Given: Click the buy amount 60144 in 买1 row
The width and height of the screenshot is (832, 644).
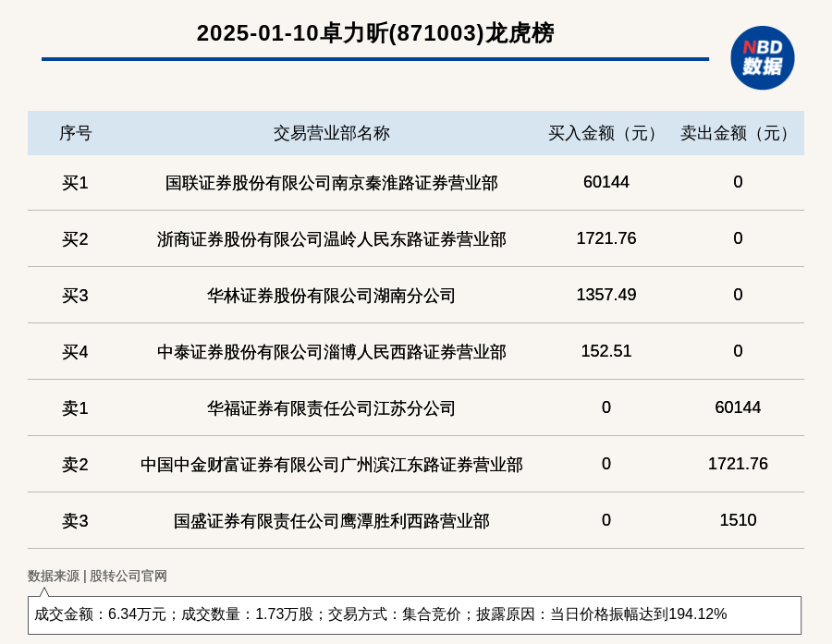Looking at the screenshot, I should (606, 182).
